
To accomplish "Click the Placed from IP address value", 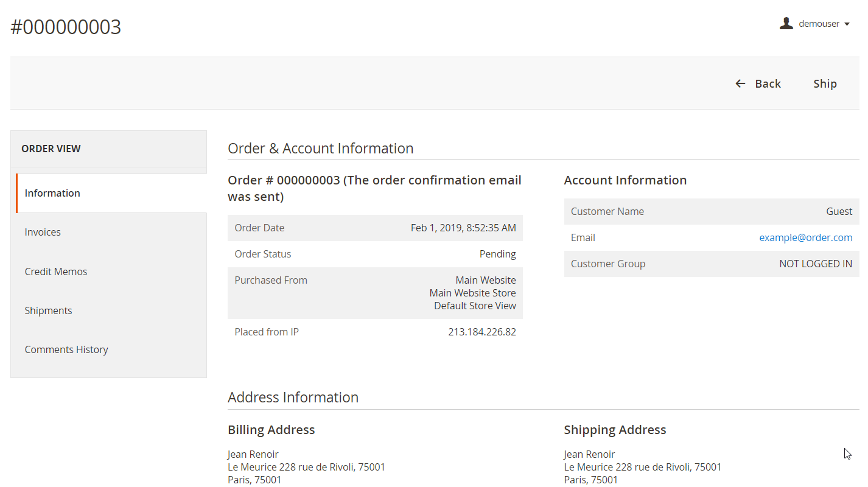I will pyautogui.click(x=481, y=332).
